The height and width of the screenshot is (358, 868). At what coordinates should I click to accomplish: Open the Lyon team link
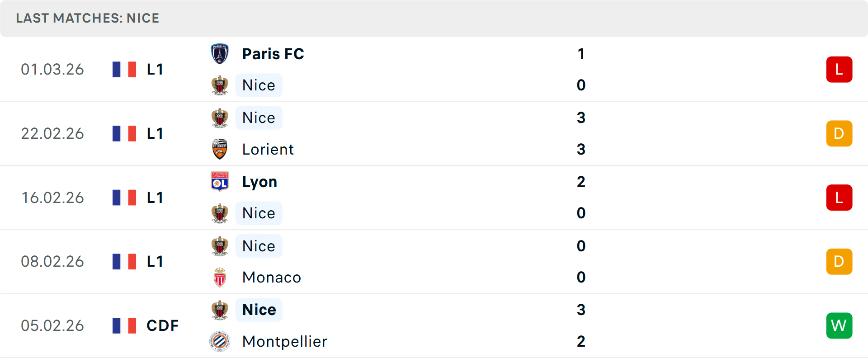pyautogui.click(x=259, y=182)
